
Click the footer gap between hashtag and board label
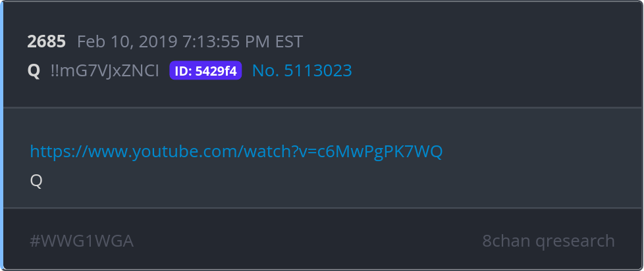[x=308, y=241]
